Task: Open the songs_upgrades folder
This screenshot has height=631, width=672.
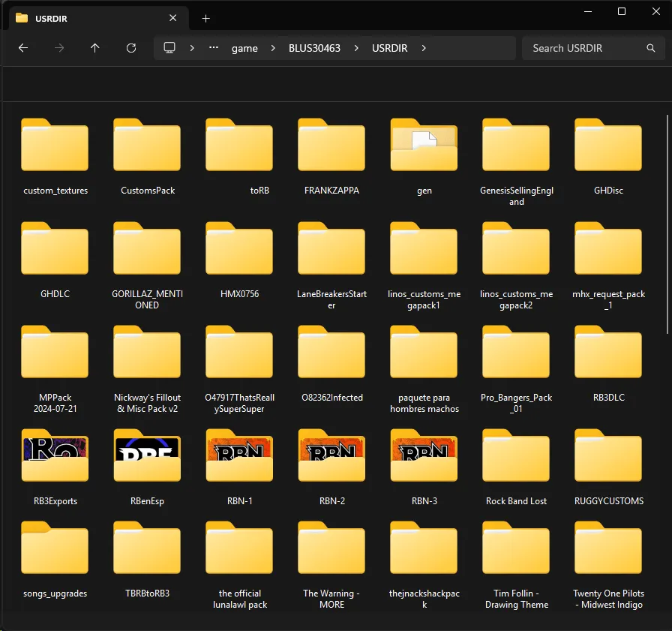Action: tap(55, 548)
